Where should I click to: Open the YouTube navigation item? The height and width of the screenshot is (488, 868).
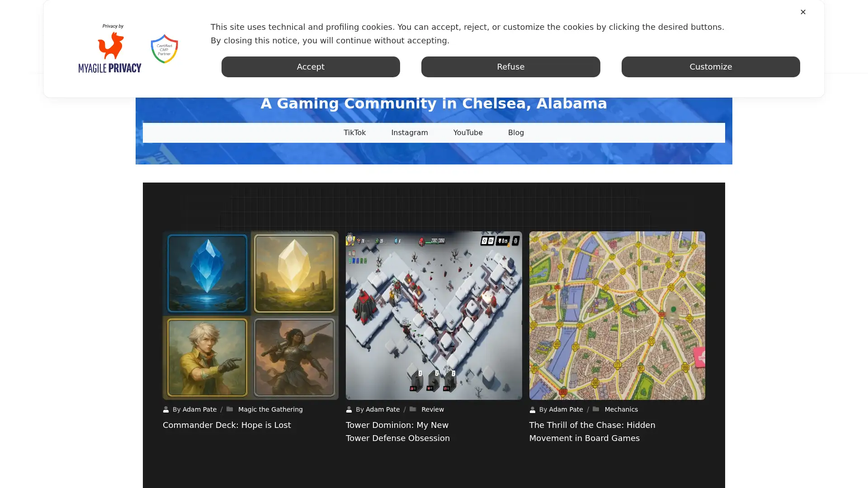pos(468,132)
